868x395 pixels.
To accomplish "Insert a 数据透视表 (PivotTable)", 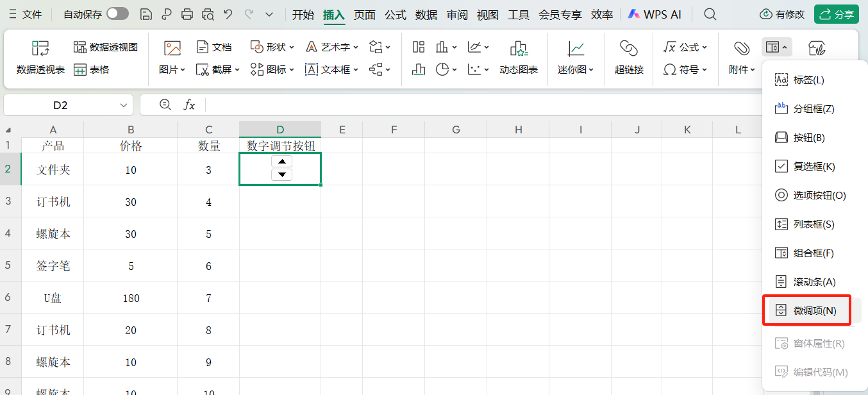I will 40,58.
